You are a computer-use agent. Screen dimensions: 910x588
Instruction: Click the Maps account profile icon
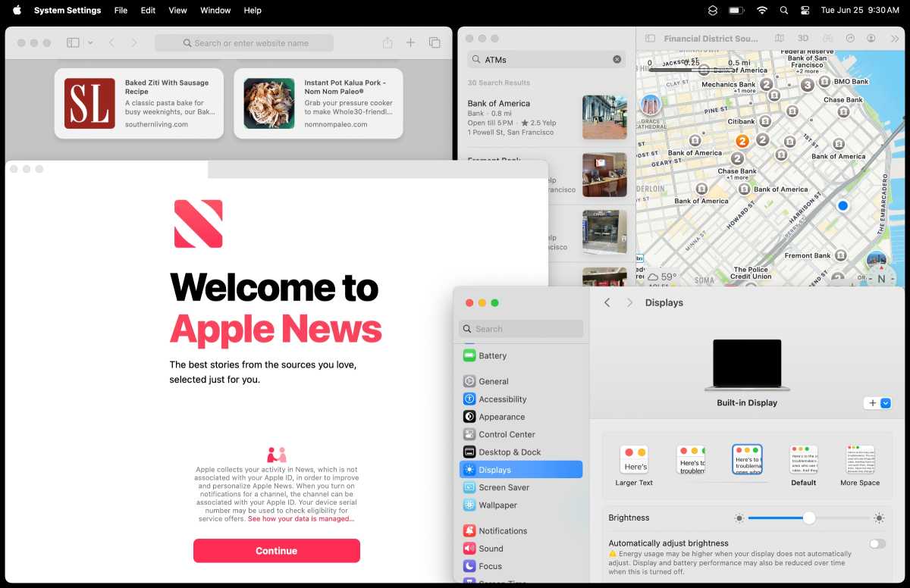871,39
